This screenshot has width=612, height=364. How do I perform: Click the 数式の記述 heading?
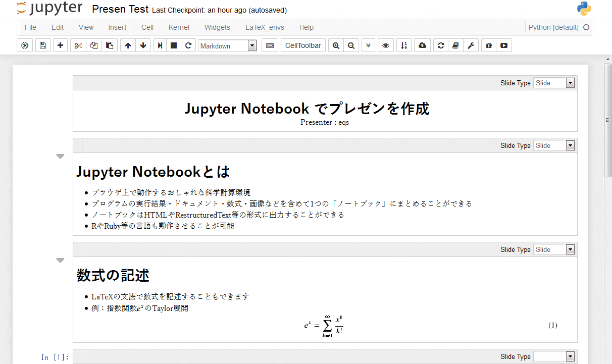(x=113, y=275)
